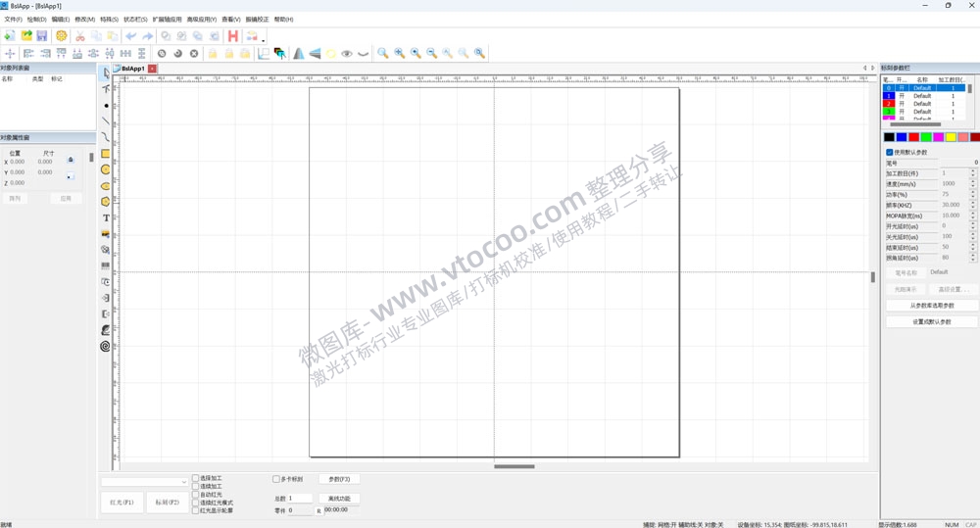The width and height of the screenshot is (980, 528).
Task: Uncheck the 使用默认参数 checkbox
Action: (890, 152)
